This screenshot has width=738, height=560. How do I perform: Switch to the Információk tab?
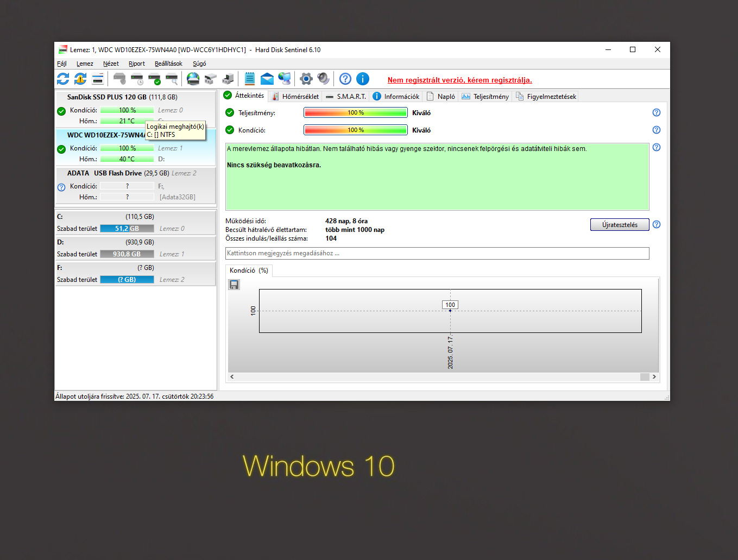coord(396,96)
